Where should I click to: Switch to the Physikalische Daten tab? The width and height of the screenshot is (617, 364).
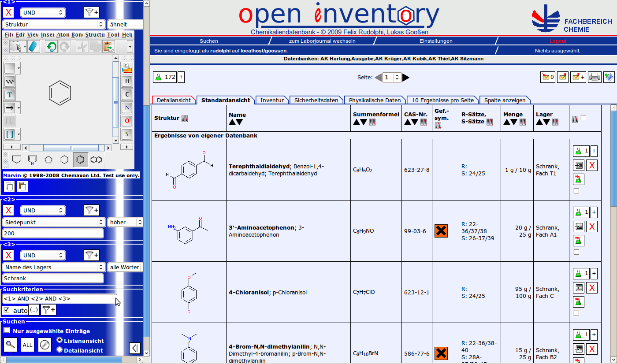click(x=375, y=100)
